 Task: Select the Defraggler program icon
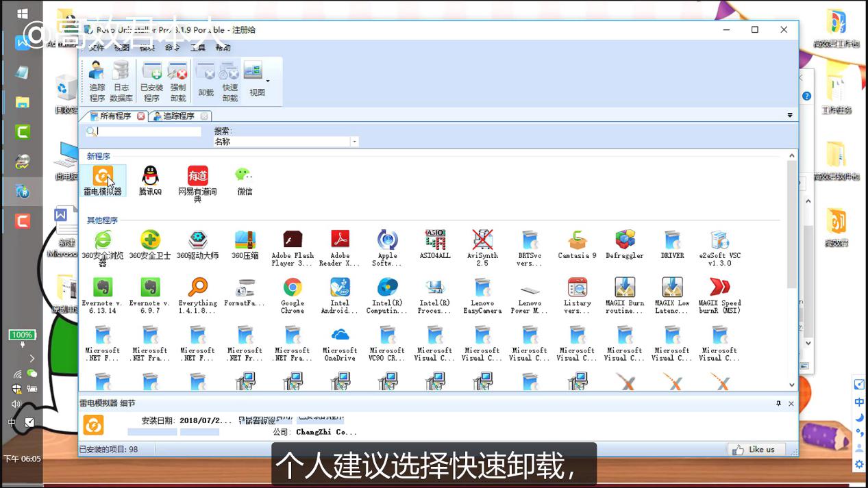(x=625, y=244)
